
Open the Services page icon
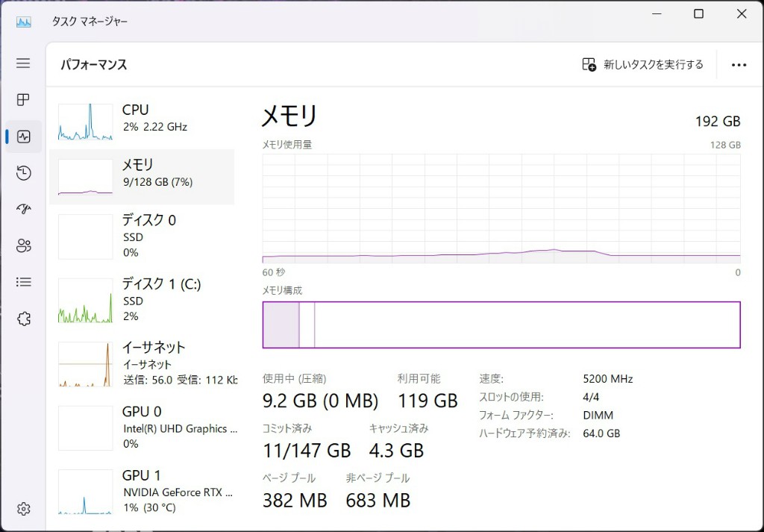point(23,319)
